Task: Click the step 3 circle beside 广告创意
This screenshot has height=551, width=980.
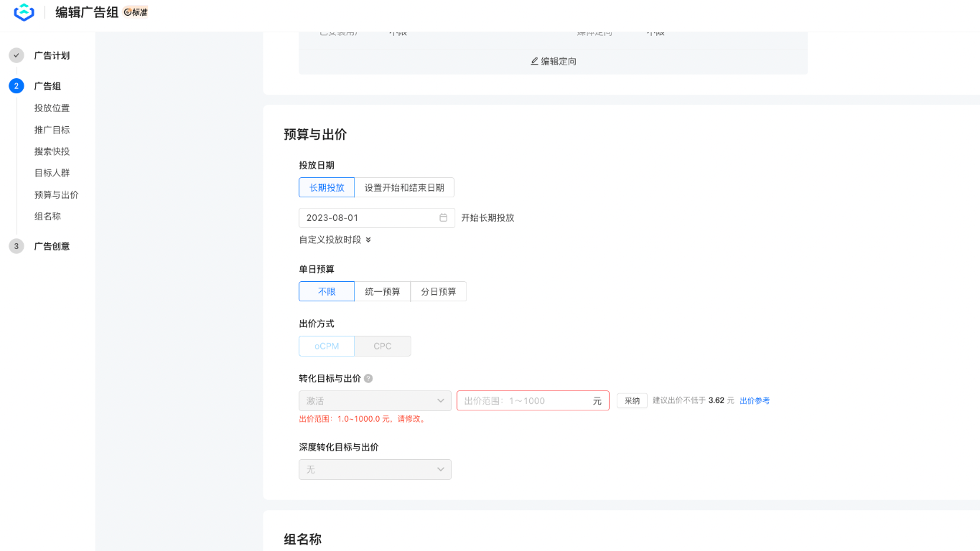Action: coord(16,246)
